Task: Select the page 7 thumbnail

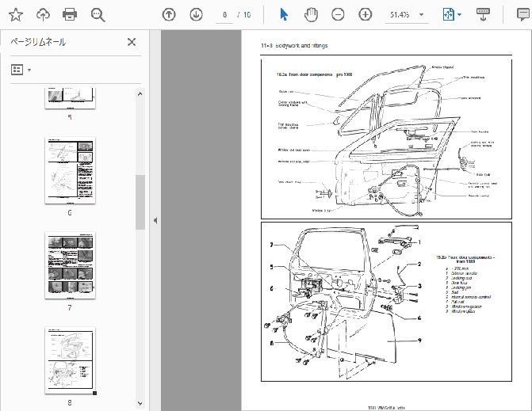Action: tap(70, 265)
